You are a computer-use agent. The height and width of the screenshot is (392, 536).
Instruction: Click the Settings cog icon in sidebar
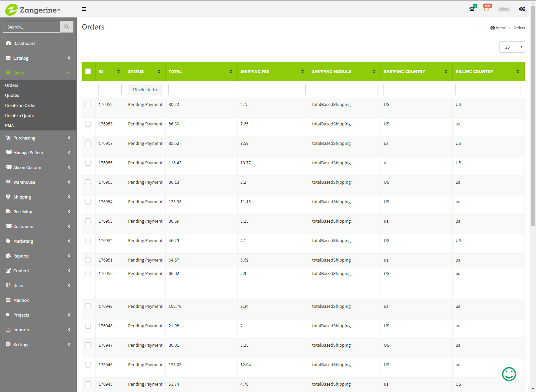(x=8, y=344)
